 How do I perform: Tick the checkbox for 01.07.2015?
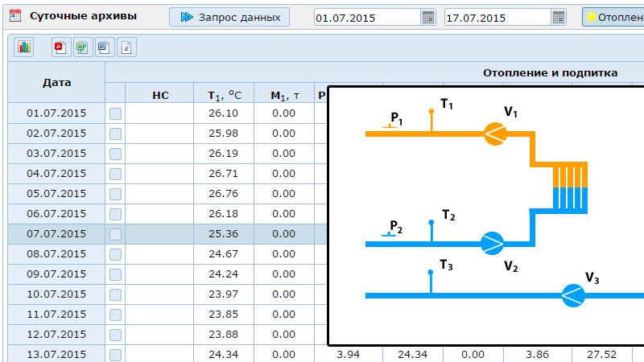click(x=115, y=113)
